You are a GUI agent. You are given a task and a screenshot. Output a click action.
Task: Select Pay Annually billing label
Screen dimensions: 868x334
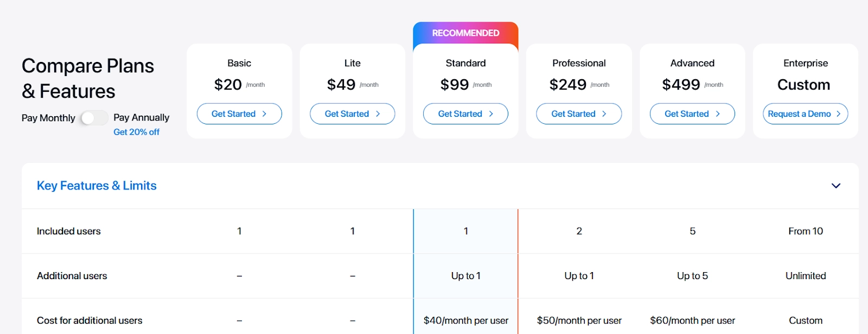[x=141, y=118]
